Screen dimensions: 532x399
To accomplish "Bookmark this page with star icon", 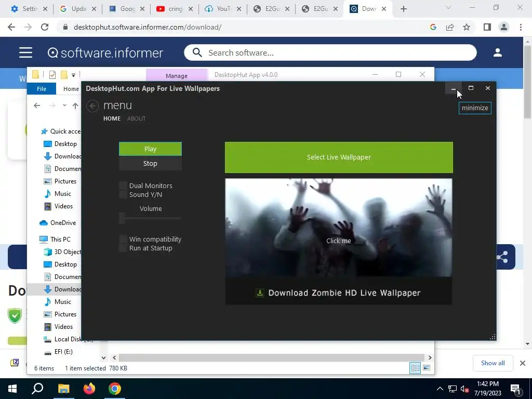I will pyautogui.click(x=467, y=27).
